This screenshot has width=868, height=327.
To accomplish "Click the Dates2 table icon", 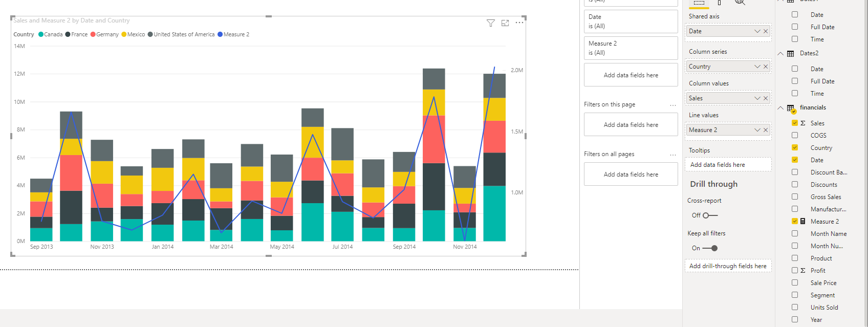I will point(791,54).
